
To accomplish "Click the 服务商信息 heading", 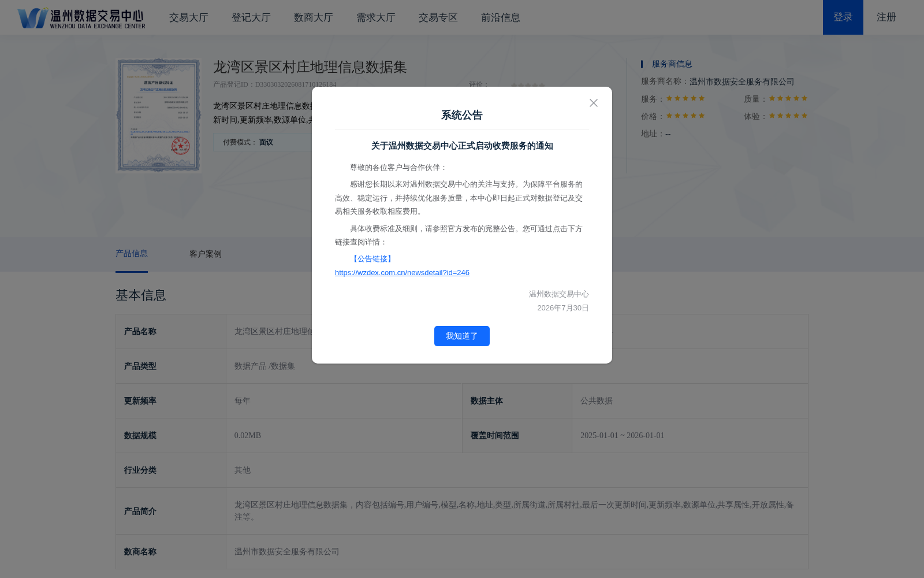I will pos(672,64).
